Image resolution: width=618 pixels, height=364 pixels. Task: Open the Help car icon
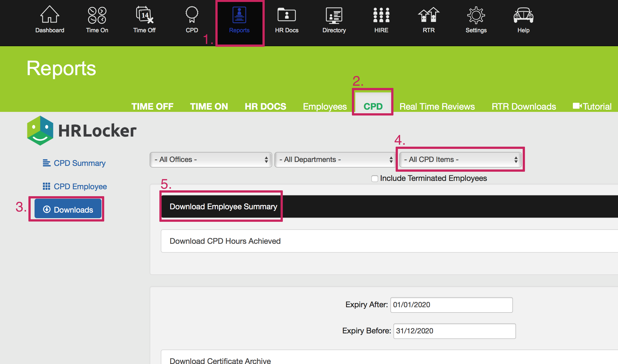click(x=523, y=15)
